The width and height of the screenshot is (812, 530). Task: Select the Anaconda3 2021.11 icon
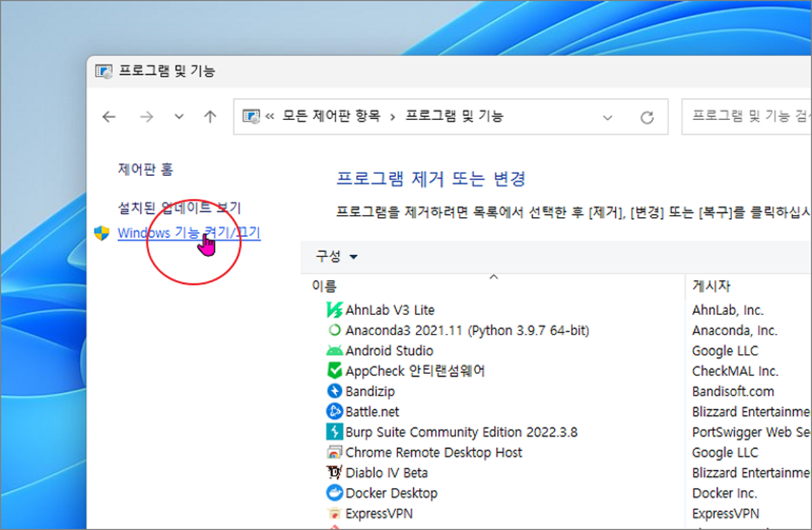335,330
